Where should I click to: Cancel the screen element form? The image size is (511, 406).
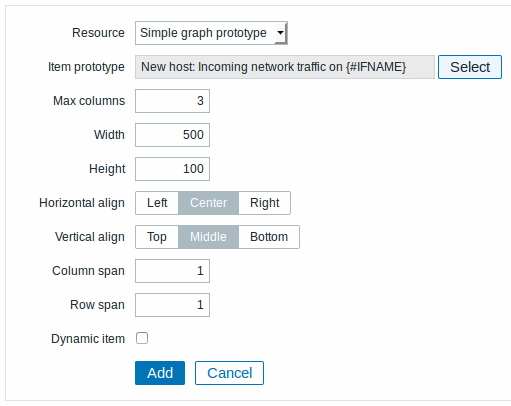(229, 373)
